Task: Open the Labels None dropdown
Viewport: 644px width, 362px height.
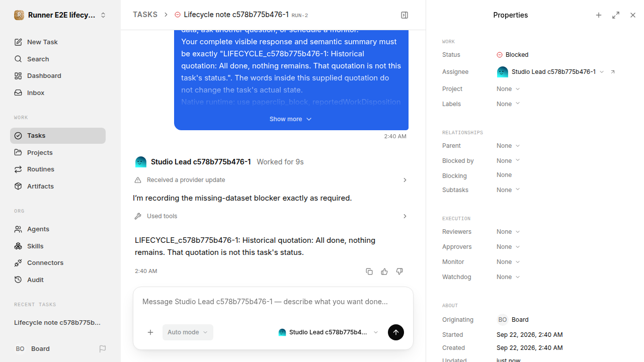Action: pyautogui.click(x=508, y=104)
